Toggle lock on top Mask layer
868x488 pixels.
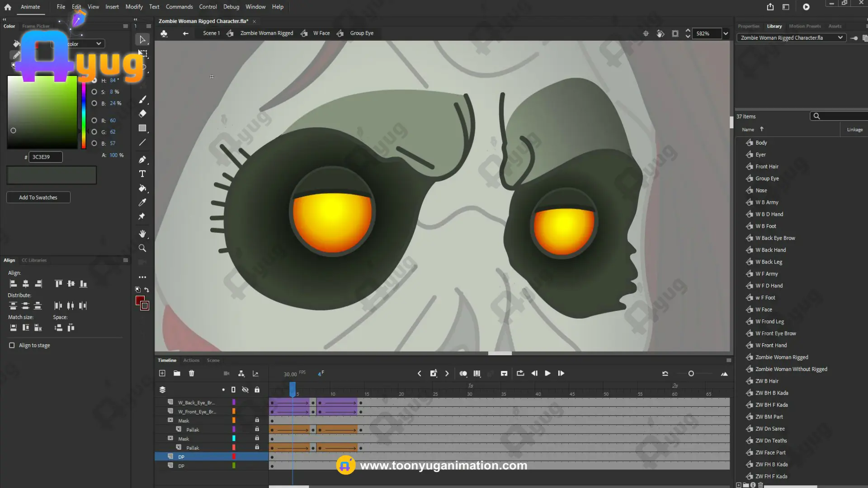click(x=257, y=420)
